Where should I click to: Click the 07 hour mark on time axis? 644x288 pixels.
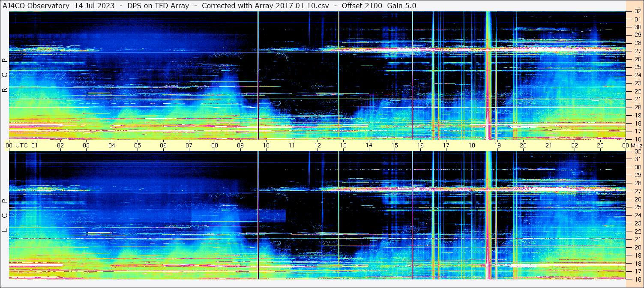pyautogui.click(x=189, y=145)
